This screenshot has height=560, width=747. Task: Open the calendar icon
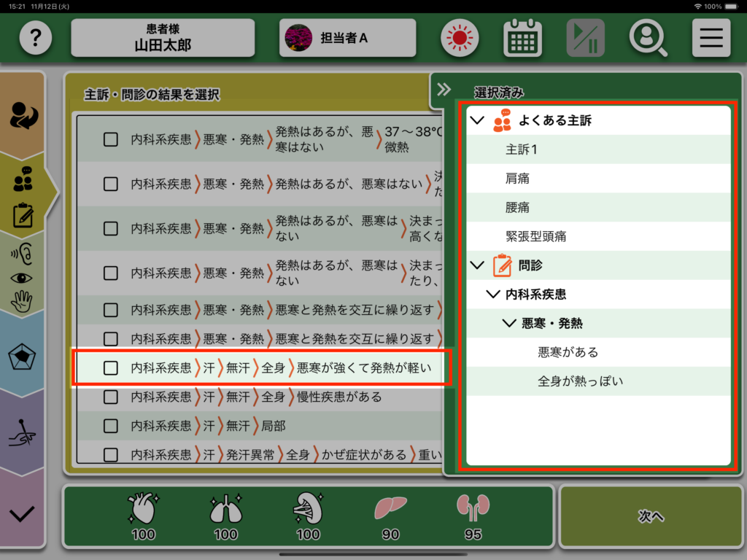point(522,38)
